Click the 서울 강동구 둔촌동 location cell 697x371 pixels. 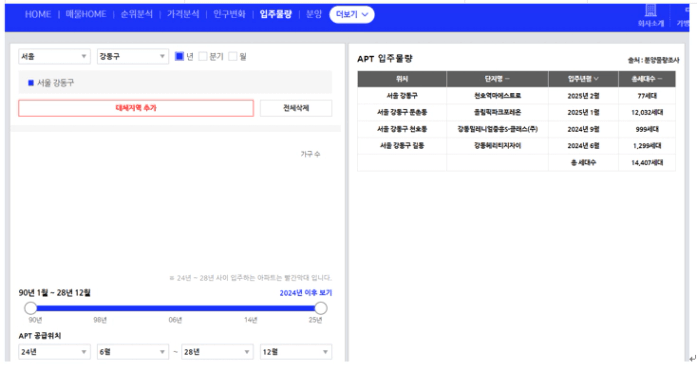[402, 112]
